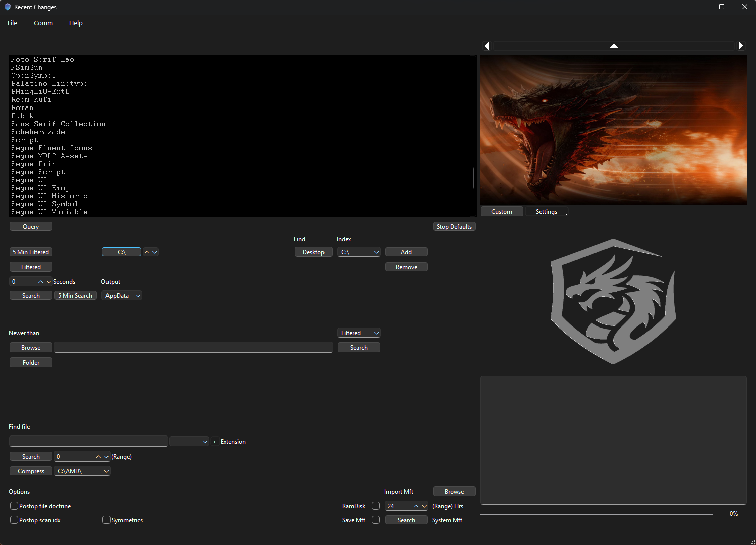Enable Postop file doctrine checkbox
The height and width of the screenshot is (545, 756).
point(14,506)
